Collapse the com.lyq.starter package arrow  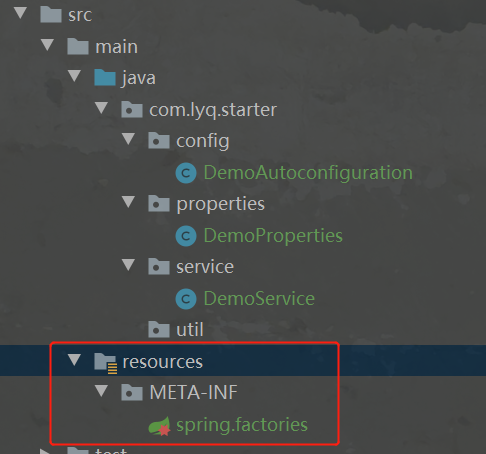click(101, 108)
